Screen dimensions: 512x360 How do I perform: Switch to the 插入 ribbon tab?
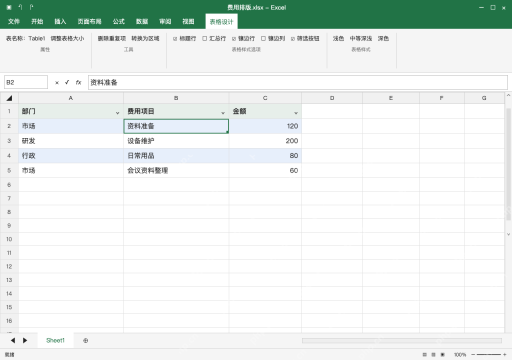click(x=60, y=21)
